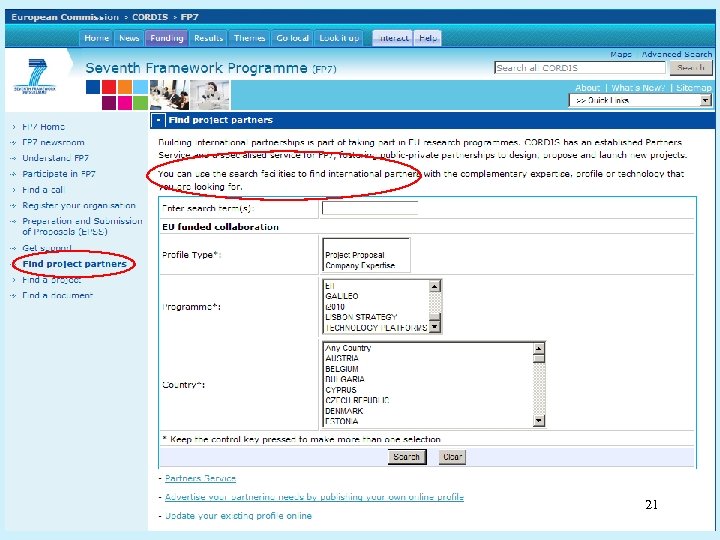720x540 pixels.
Task: Open the Results tab
Action: [208, 38]
